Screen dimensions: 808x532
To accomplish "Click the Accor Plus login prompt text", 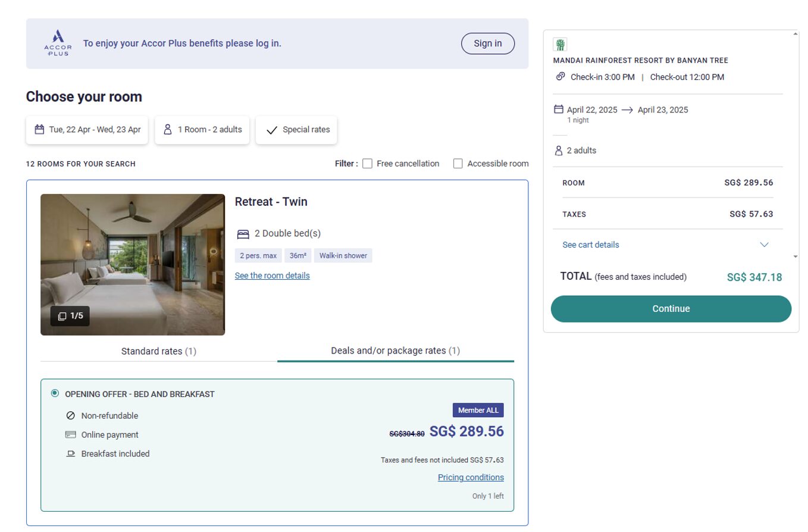I will point(182,43).
